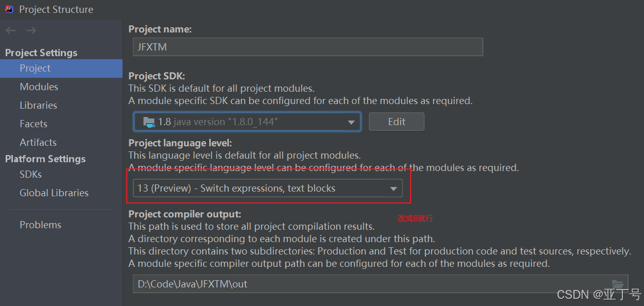Select Project in Project Settings
The image size is (644, 306).
pyautogui.click(x=61, y=69)
